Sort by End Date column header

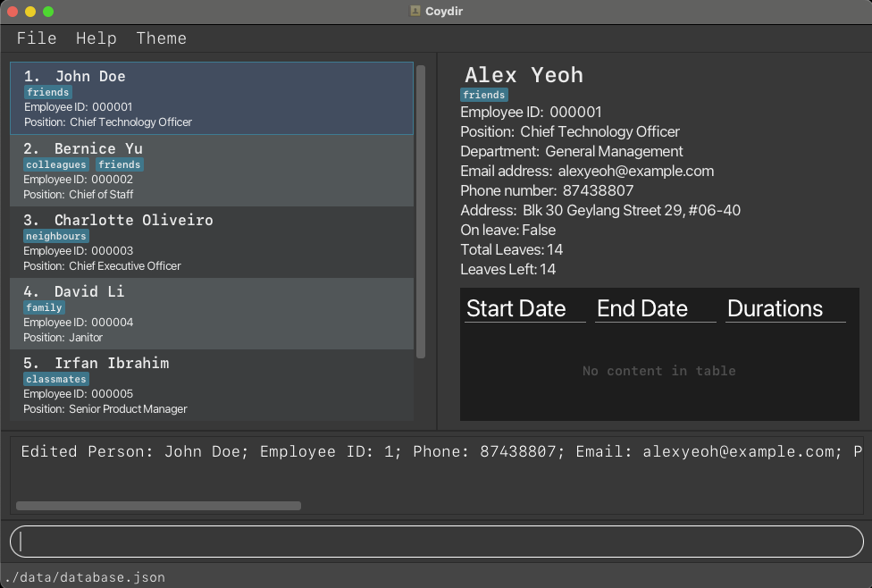(655, 308)
